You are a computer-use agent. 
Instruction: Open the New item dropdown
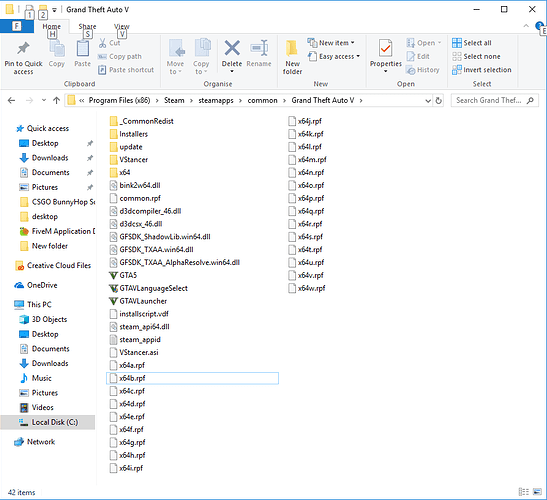(331, 43)
